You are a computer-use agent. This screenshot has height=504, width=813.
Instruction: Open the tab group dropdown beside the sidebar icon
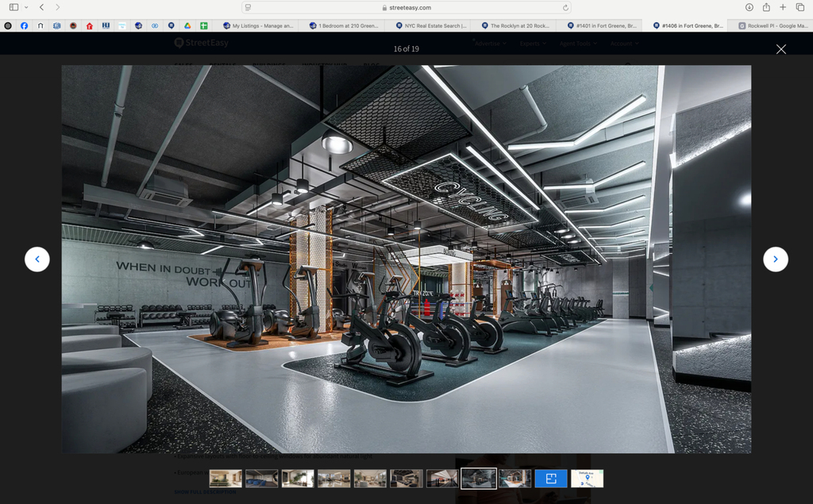(26, 7)
